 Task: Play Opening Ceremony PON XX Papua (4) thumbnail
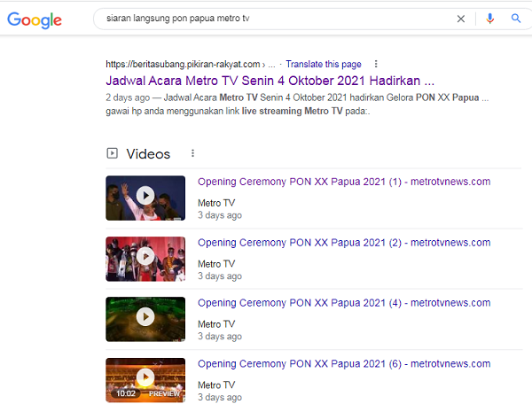[x=145, y=319]
